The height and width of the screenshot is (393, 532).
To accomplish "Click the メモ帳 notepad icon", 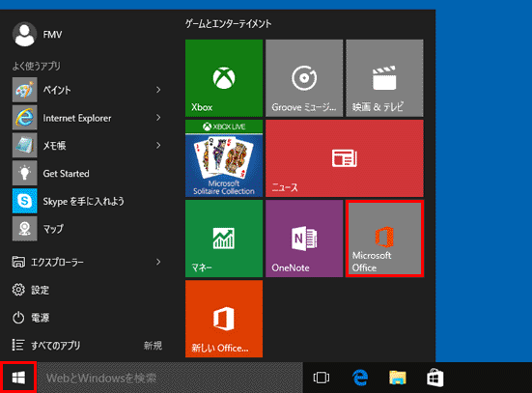I will [25, 146].
